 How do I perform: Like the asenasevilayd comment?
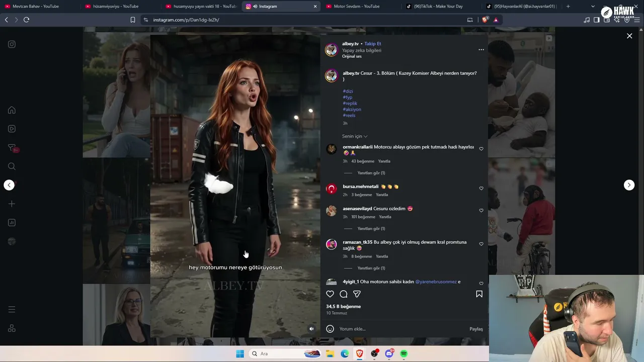[x=481, y=211]
